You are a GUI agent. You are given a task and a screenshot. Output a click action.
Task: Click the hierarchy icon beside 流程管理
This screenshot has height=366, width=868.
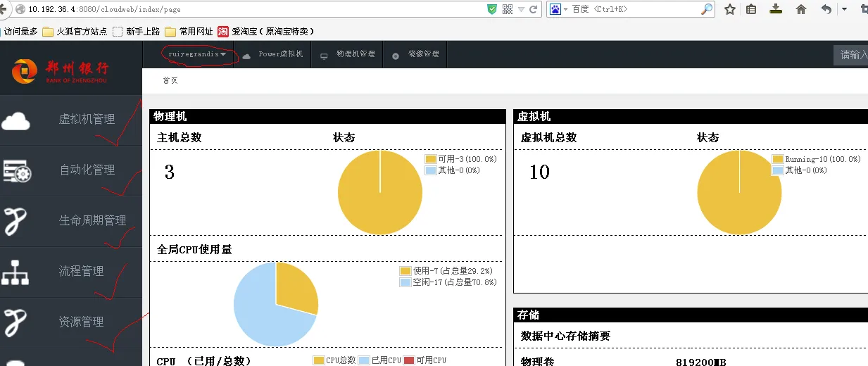click(x=15, y=272)
